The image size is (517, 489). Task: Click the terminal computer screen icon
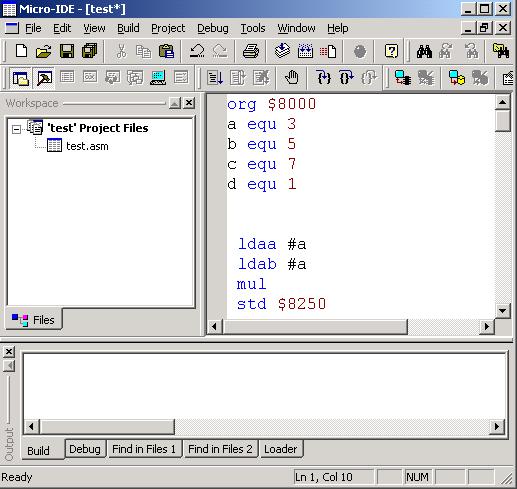158,78
